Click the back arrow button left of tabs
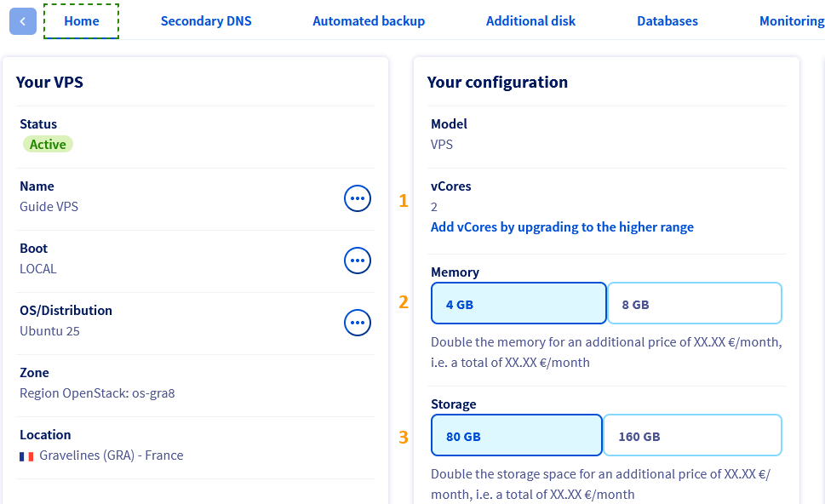 point(22,21)
